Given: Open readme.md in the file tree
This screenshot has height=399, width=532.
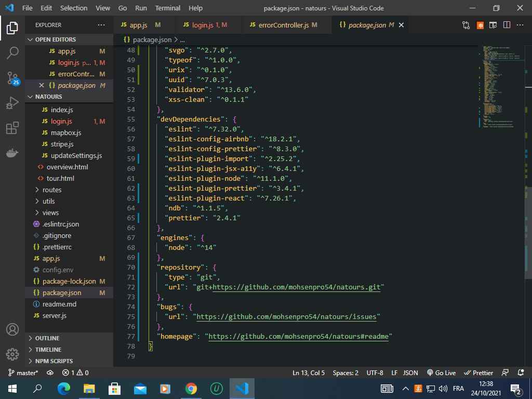Looking at the screenshot, I should coord(69,304).
